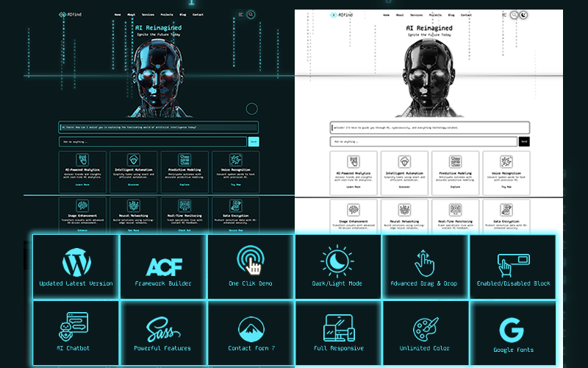
Task: Click the Full Responsive devices icon
Action: [x=337, y=327]
